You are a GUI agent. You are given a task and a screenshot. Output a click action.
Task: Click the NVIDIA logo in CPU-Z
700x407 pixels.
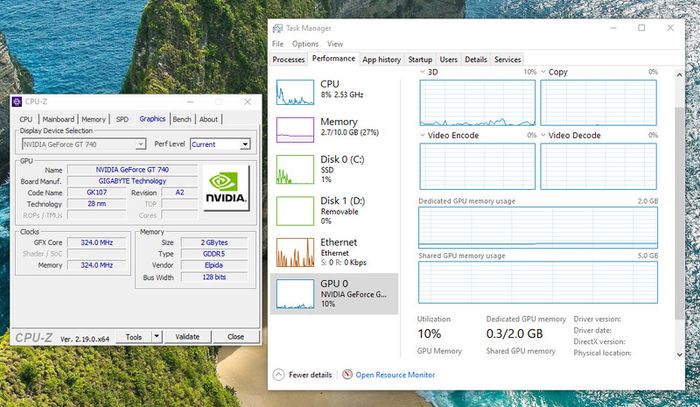[x=226, y=188]
